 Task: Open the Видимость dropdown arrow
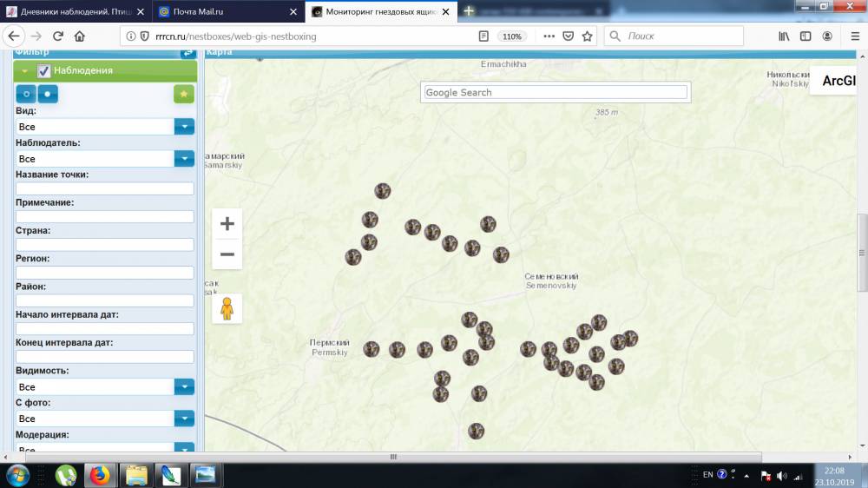[x=184, y=387]
